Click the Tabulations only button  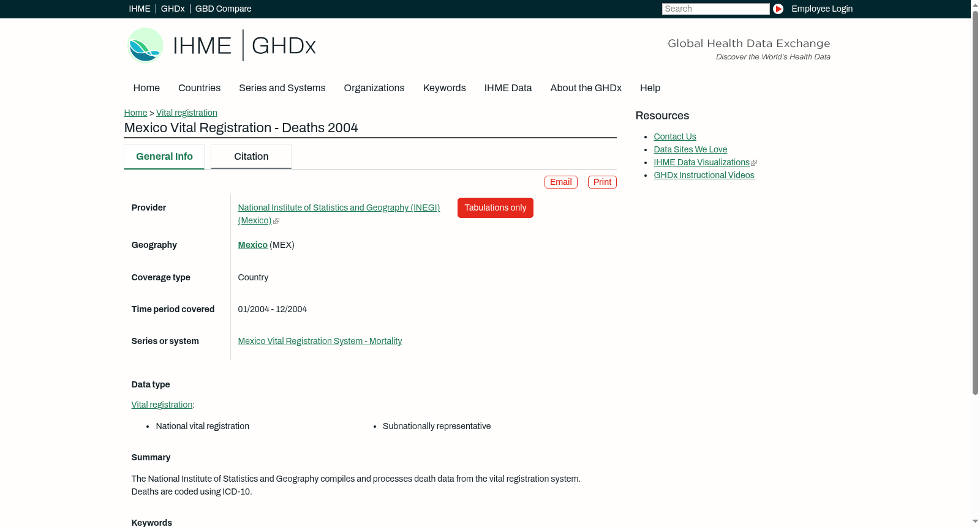coord(496,207)
